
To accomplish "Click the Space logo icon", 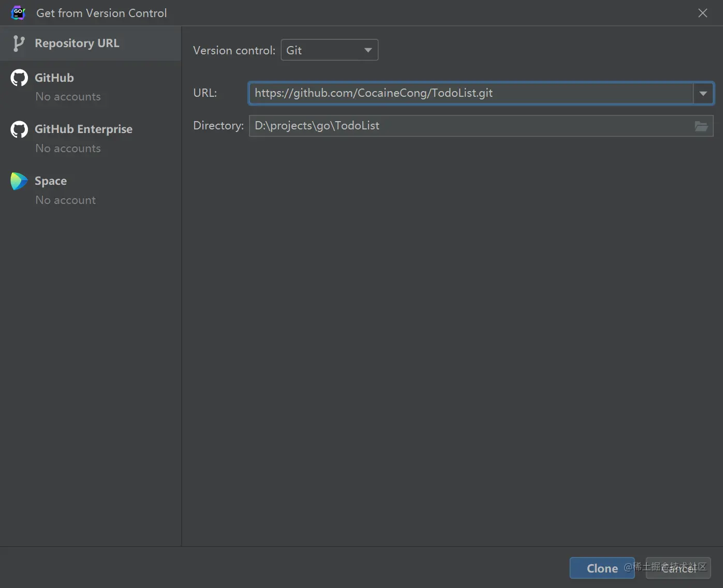I will click(19, 181).
